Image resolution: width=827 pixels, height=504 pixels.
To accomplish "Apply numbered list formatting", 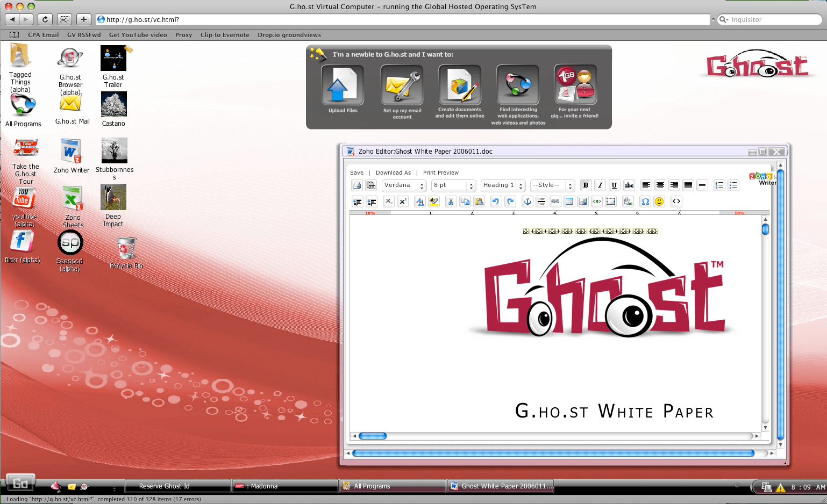I will pos(719,185).
